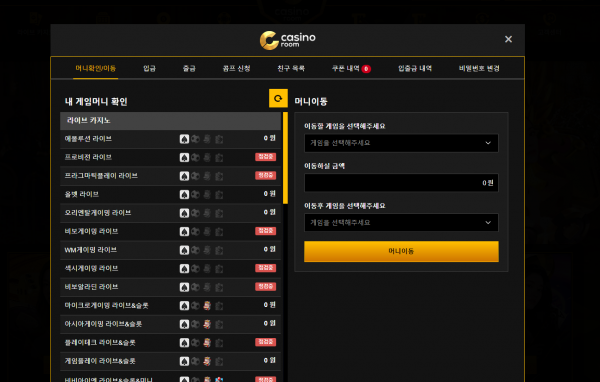The width and height of the screenshot is (600, 382).
Task: Click the spade icon in WM게이밍 라이브 row
Action: click(184, 250)
